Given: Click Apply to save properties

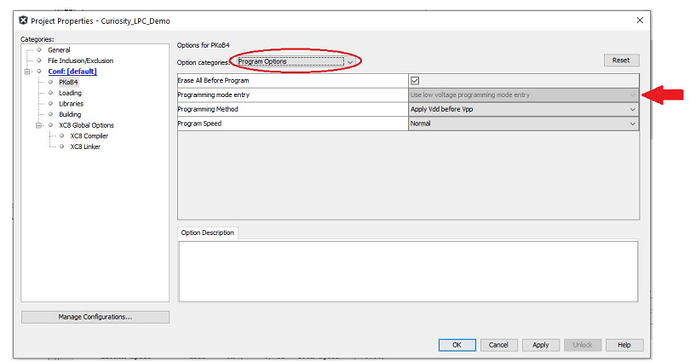Looking at the screenshot, I should tap(541, 345).
